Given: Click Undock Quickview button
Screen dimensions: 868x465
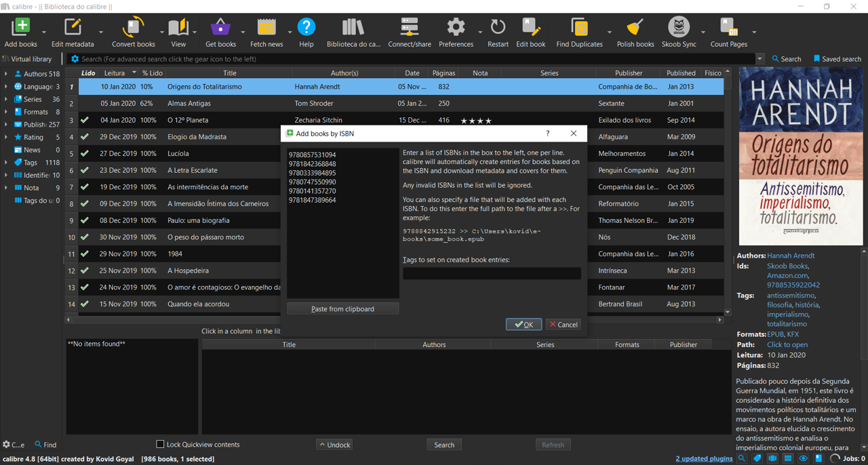Looking at the screenshot, I should (x=334, y=445).
